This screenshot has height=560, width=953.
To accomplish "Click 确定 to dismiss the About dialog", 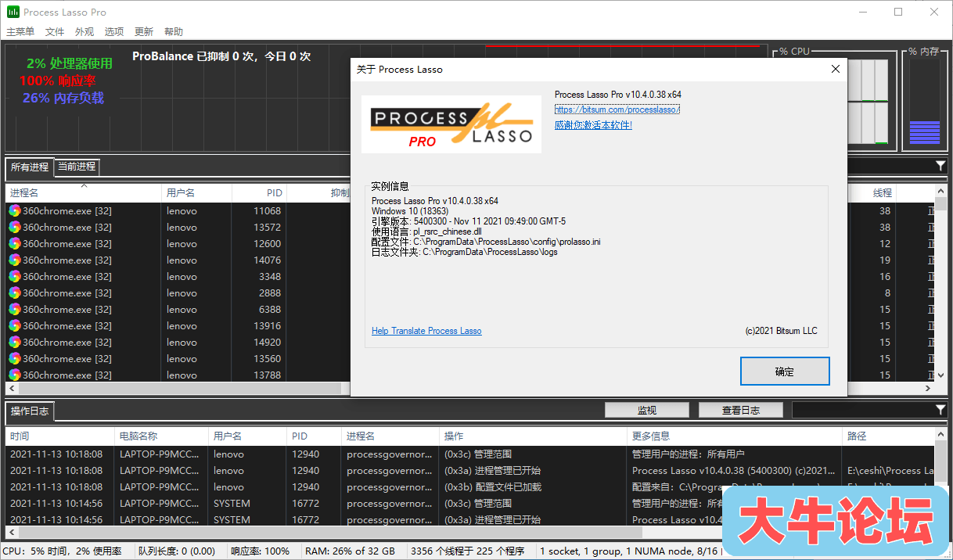I will coord(785,372).
